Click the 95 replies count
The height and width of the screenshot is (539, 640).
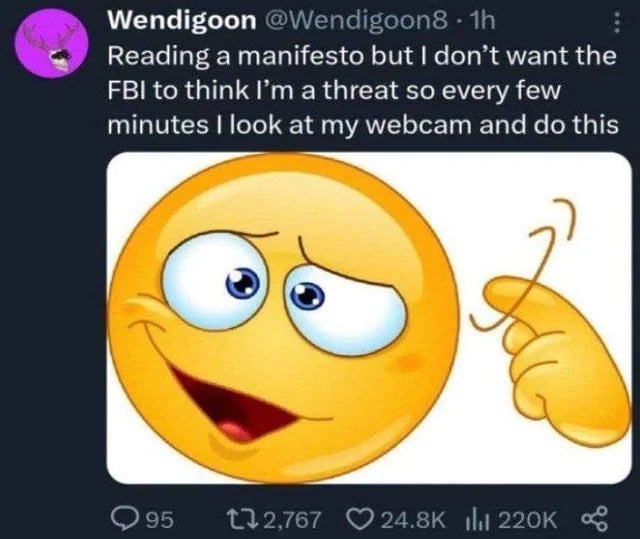point(160,520)
